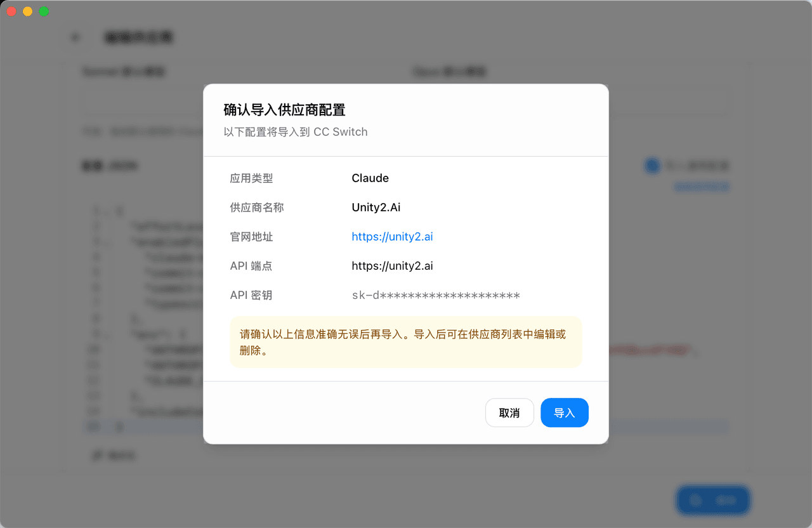Select the application type value Claude
This screenshot has height=528, width=812.
(370, 178)
